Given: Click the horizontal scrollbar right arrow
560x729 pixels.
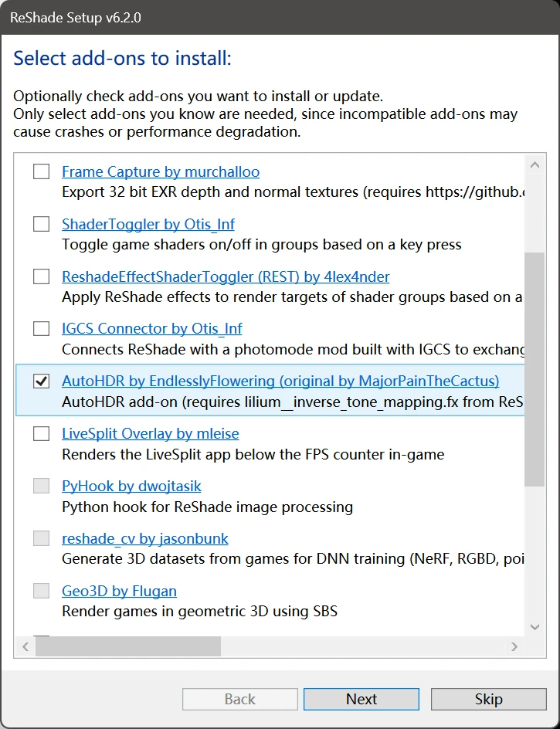Looking at the screenshot, I should 514,646.
